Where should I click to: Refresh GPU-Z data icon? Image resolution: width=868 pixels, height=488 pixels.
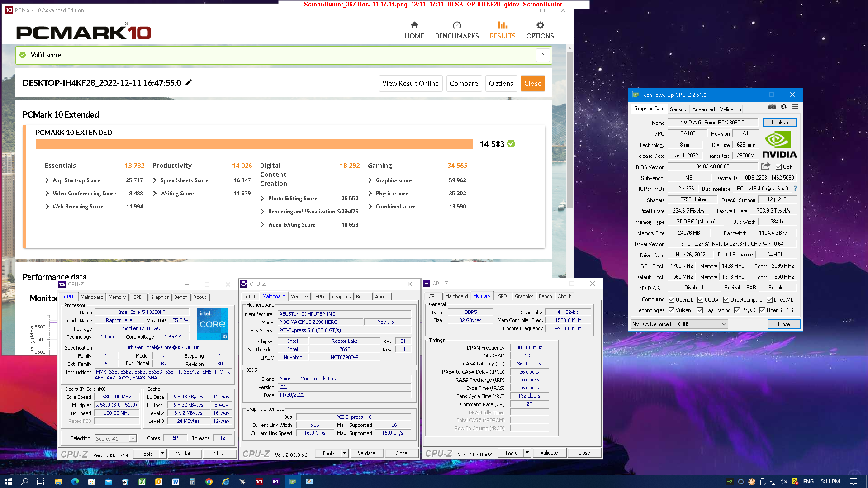[x=783, y=107]
